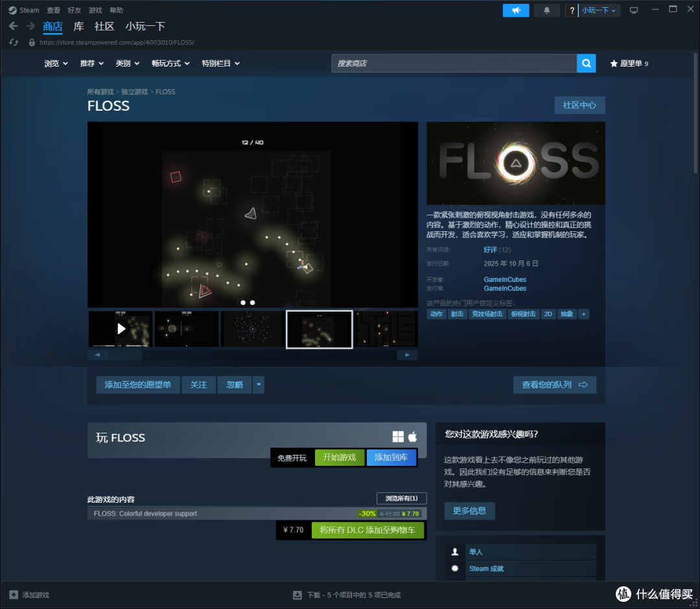This screenshot has height=609, width=700.
Task: Click 独立游戏 breadcrumb link
Action: [134, 92]
